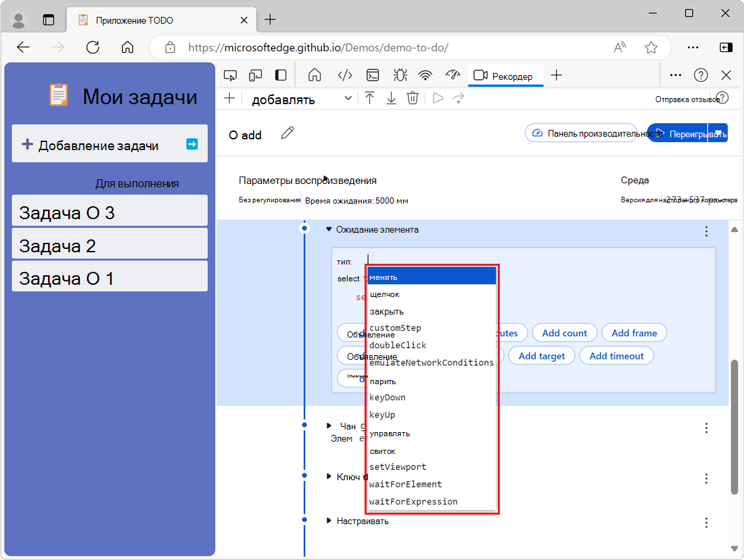The height and width of the screenshot is (560, 744).
Task: Open the Elements tool icon
Action: coord(345,76)
